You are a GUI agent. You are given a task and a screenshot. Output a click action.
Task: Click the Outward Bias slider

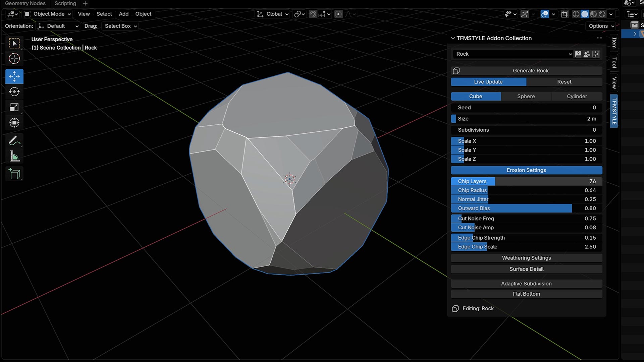point(526,208)
